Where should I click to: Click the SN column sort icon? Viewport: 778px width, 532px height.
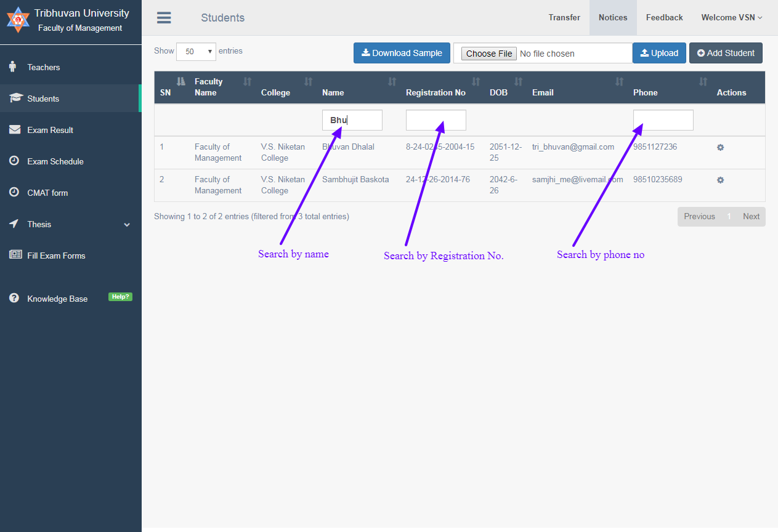tap(180, 81)
